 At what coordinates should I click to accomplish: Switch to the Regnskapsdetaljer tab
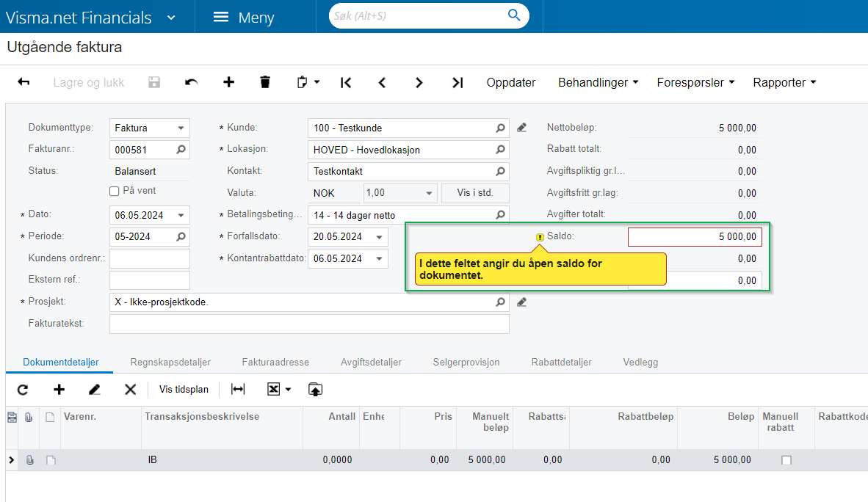(170, 362)
